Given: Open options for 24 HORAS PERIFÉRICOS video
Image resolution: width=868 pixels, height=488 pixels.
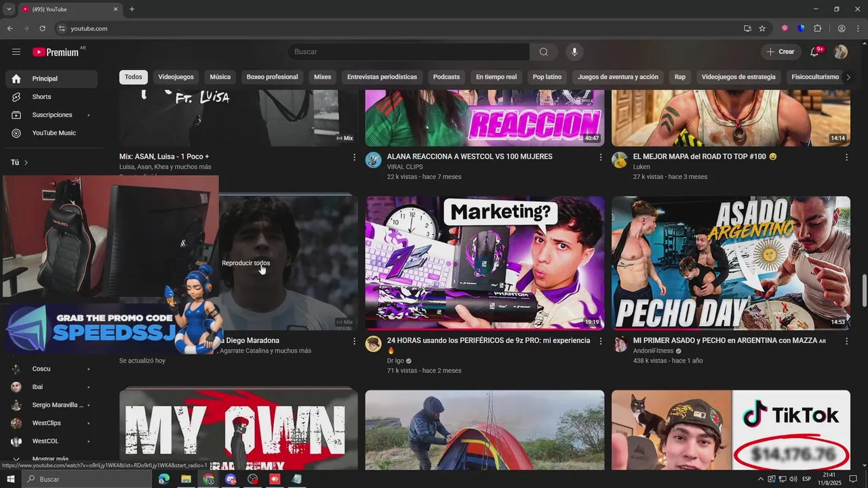Looking at the screenshot, I should tap(600, 342).
